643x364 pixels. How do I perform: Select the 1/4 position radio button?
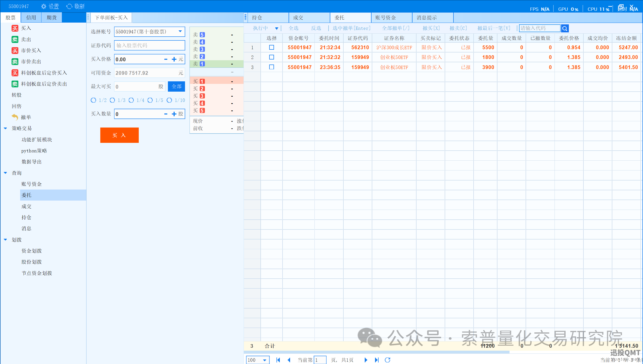click(x=131, y=100)
